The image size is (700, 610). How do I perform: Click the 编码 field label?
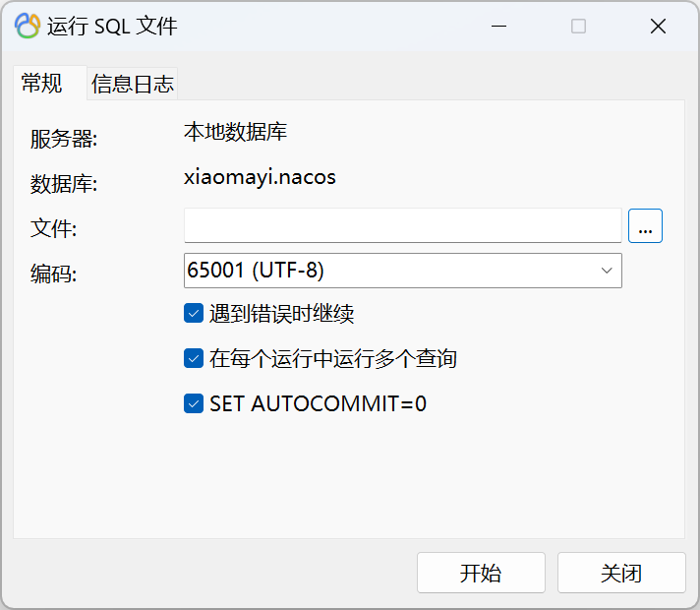coord(53,274)
